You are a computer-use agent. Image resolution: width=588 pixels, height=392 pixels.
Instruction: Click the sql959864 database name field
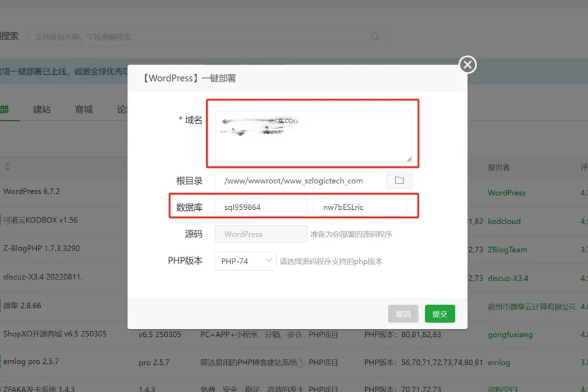coord(260,205)
